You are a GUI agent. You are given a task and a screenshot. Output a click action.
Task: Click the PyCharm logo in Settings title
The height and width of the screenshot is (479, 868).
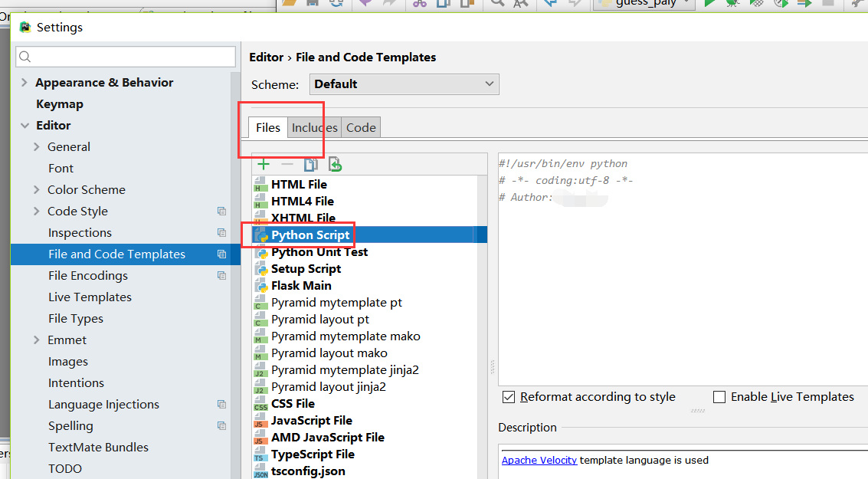click(x=25, y=27)
